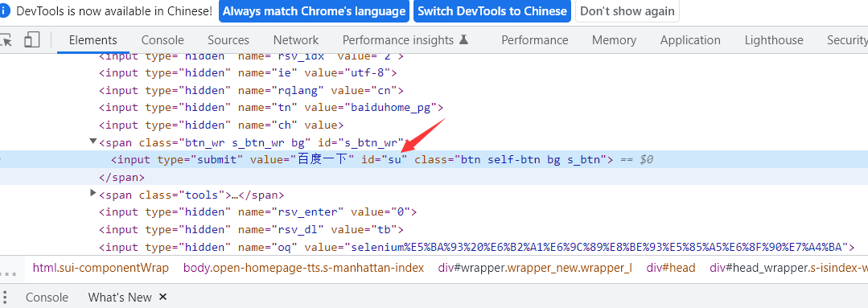Switch to the Elements tab

(x=93, y=40)
